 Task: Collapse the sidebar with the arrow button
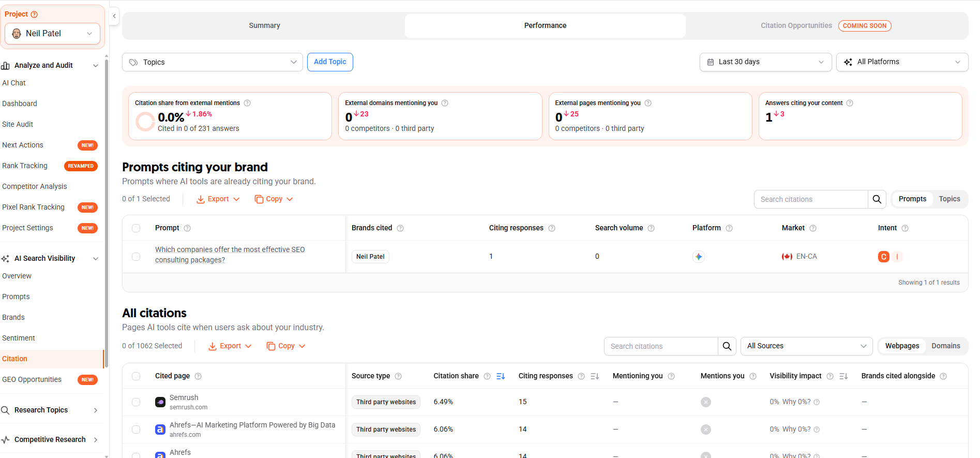pos(114,16)
